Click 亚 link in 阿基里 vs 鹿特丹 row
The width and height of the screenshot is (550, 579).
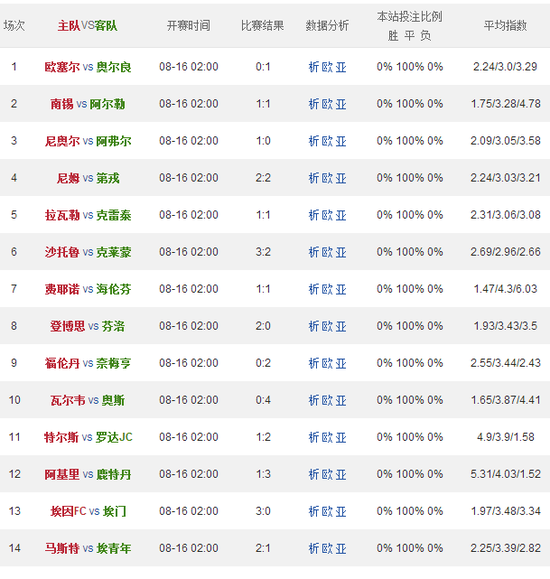tap(341, 474)
